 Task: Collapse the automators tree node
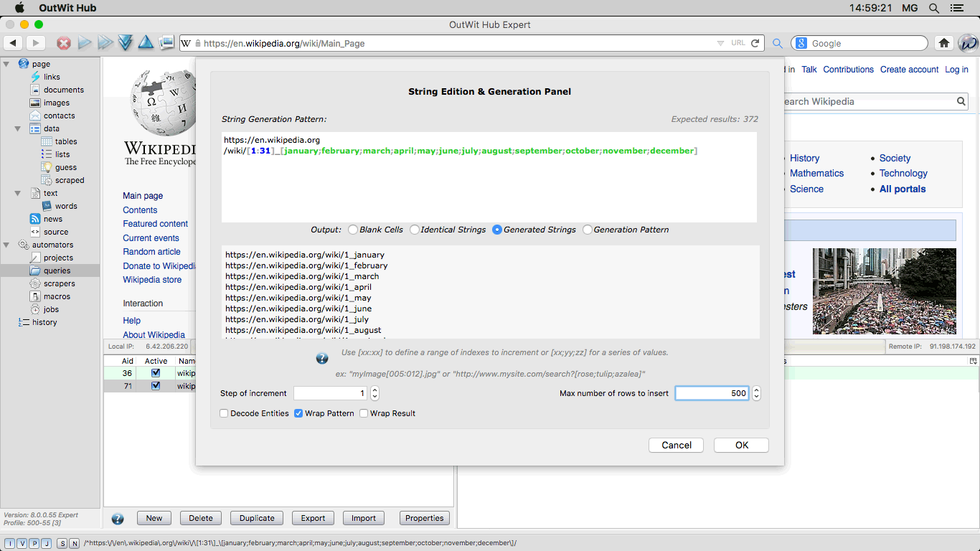tap(7, 245)
